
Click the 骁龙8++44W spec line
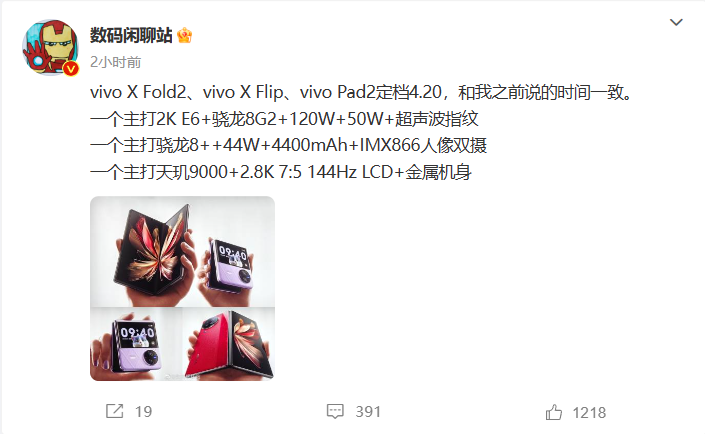point(288,145)
